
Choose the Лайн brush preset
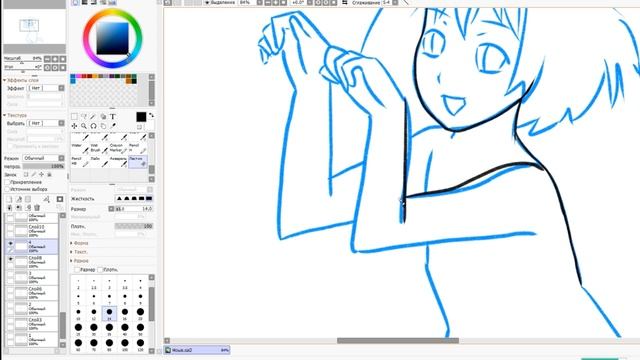point(99,161)
